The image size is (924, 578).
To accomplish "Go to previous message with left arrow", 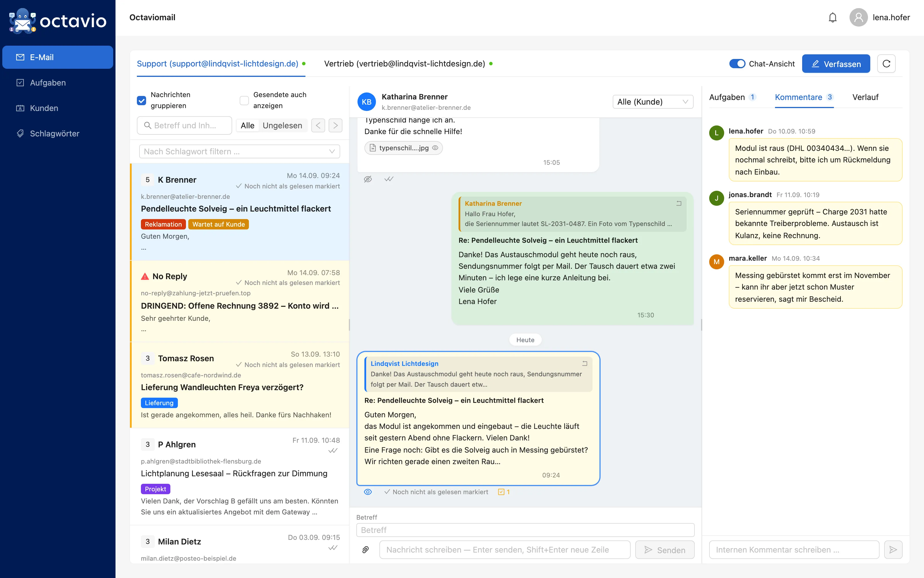I will 318,125.
